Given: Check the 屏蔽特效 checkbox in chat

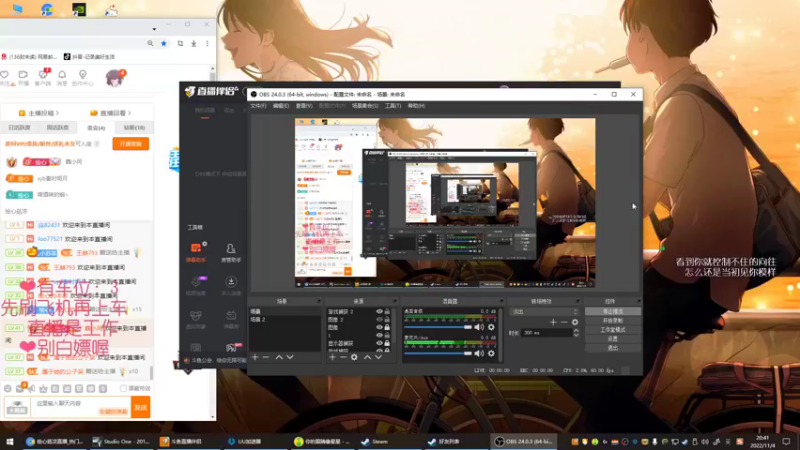Looking at the screenshot, I should 123,388.
